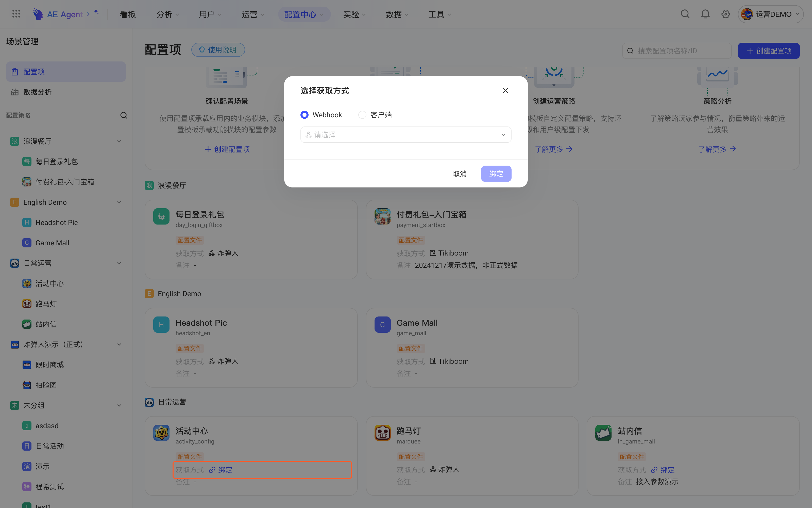The height and width of the screenshot is (508, 812).
Task: Click the 限时商城 sidebar item icon
Action: pos(27,365)
